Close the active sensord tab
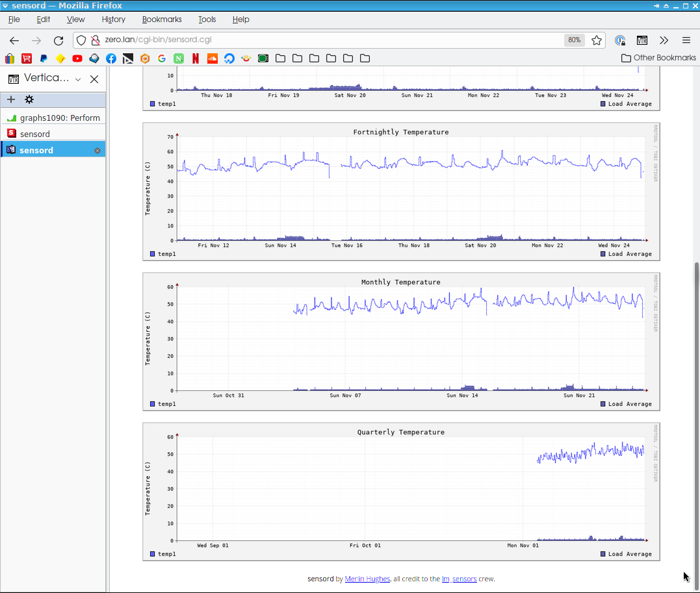 tap(97, 151)
